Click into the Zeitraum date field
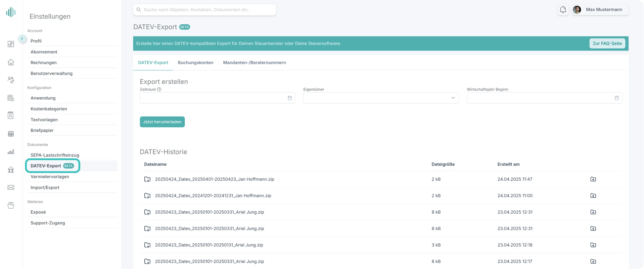Image resolution: width=644 pixels, height=269 pixels. tap(217, 98)
